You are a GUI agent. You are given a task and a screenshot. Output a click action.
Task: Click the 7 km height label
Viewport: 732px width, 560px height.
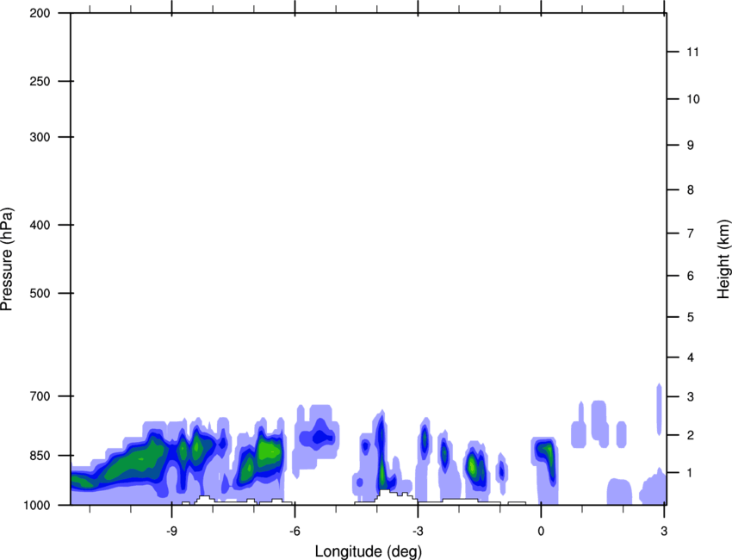point(691,233)
